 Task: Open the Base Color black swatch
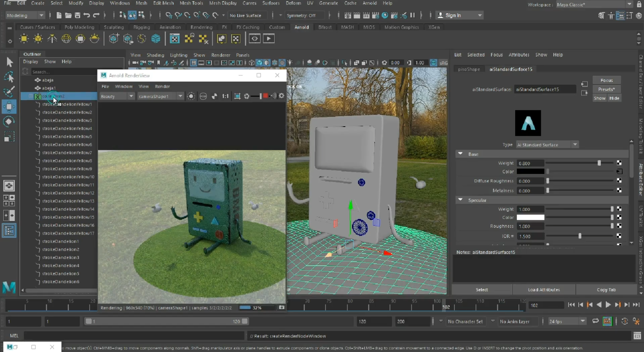coord(530,171)
